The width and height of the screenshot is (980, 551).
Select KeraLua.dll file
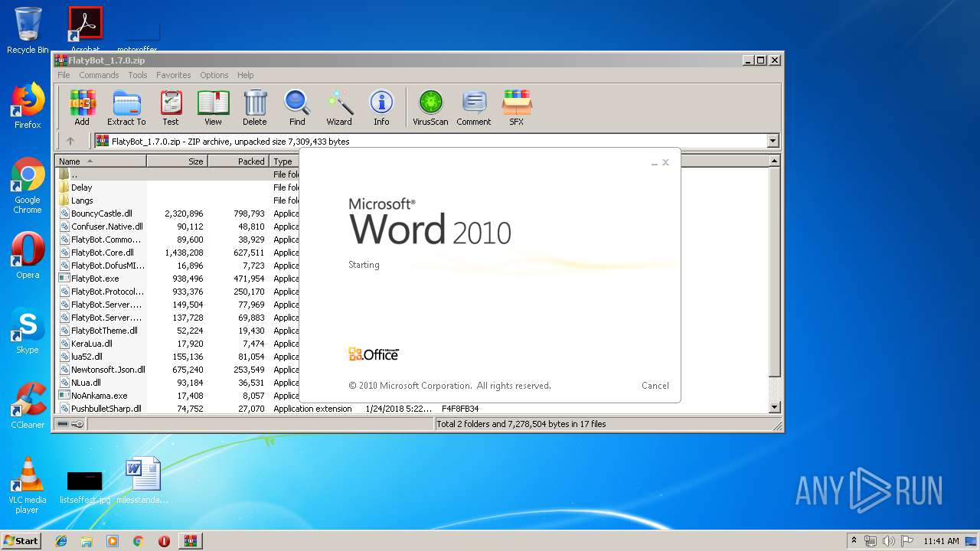pyautogui.click(x=91, y=344)
